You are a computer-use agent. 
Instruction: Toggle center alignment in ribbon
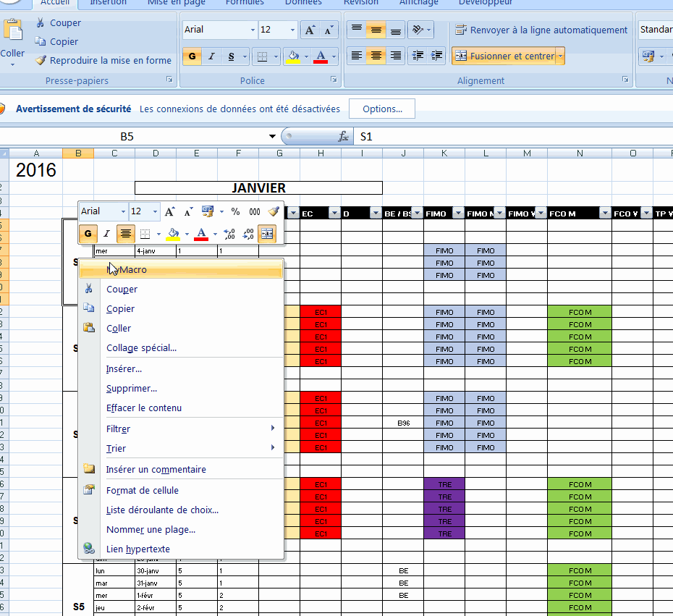pos(376,56)
